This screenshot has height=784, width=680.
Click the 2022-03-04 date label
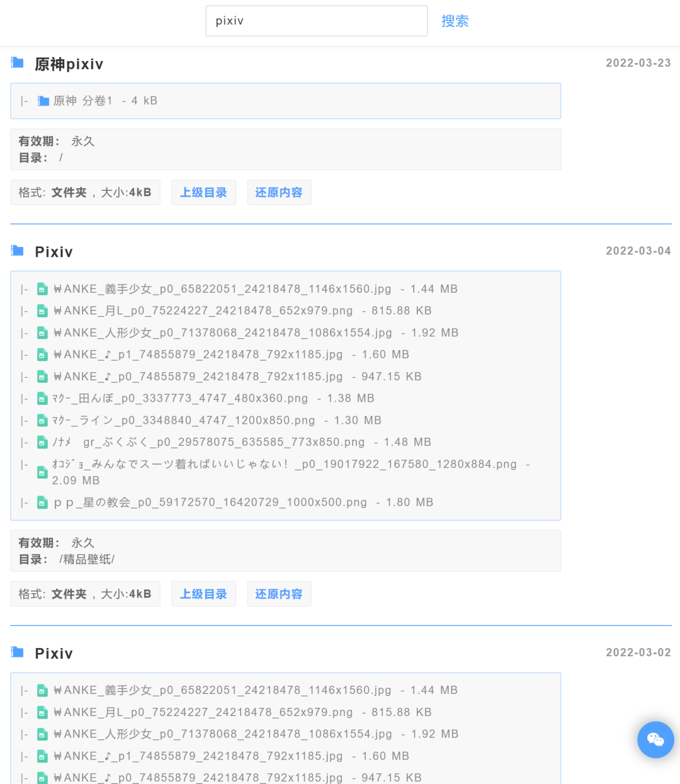638,251
